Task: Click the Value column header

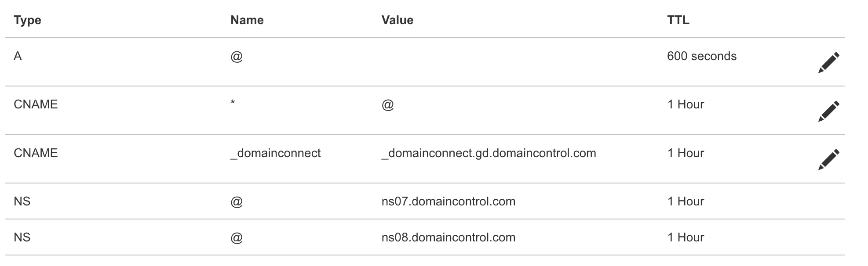Action: click(397, 20)
